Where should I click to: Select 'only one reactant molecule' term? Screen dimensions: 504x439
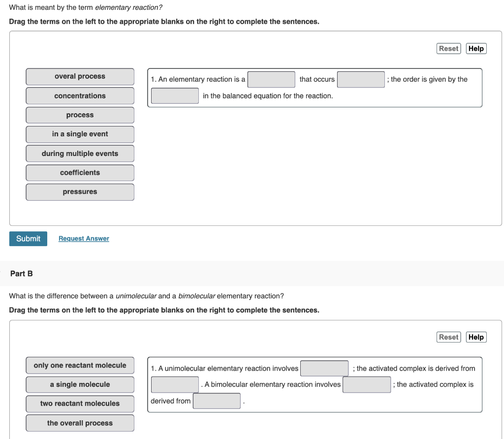(80, 365)
